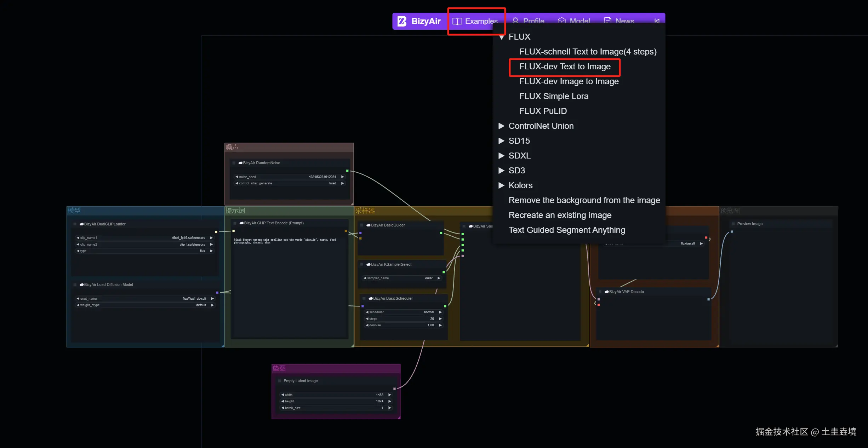This screenshot has width=868, height=448.
Task: Toggle collapse dot on BizyAir DualCLIPLoader node
Action: point(75,224)
